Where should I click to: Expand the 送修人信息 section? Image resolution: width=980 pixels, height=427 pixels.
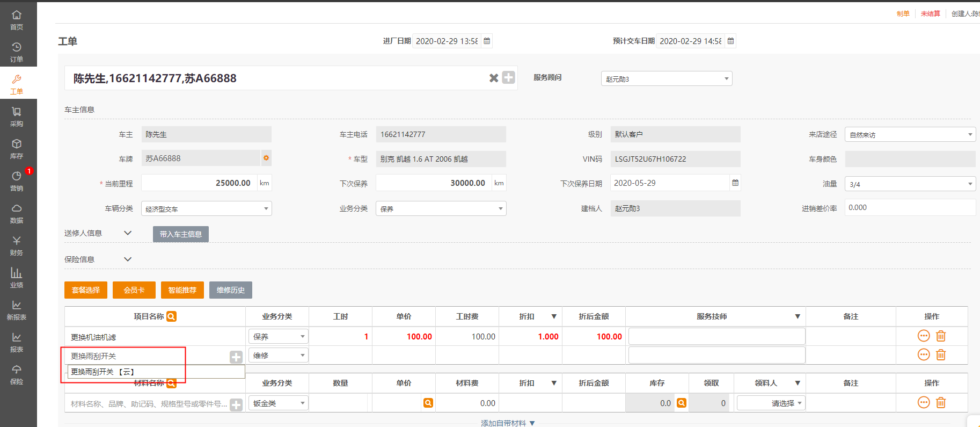pos(128,233)
